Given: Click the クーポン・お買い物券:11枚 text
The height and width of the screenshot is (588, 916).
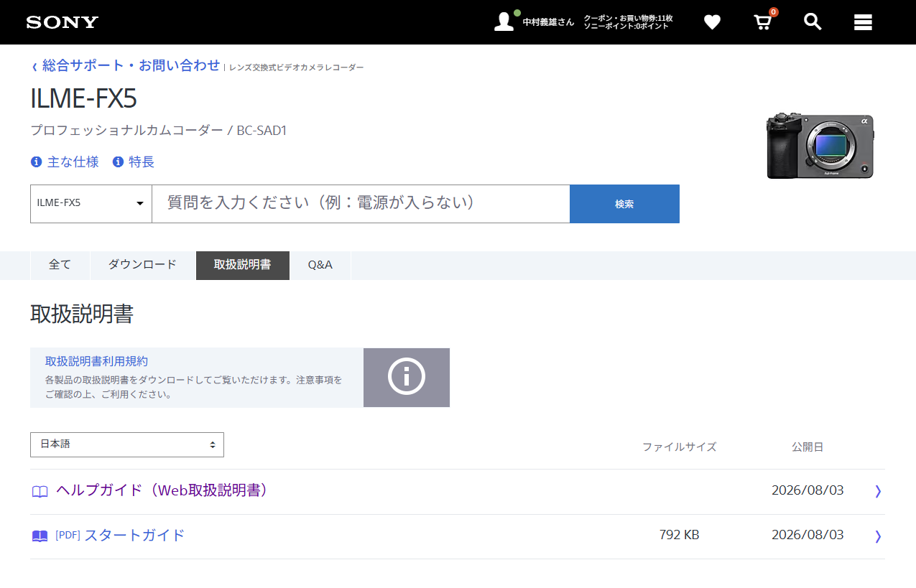Looking at the screenshot, I should [628, 18].
